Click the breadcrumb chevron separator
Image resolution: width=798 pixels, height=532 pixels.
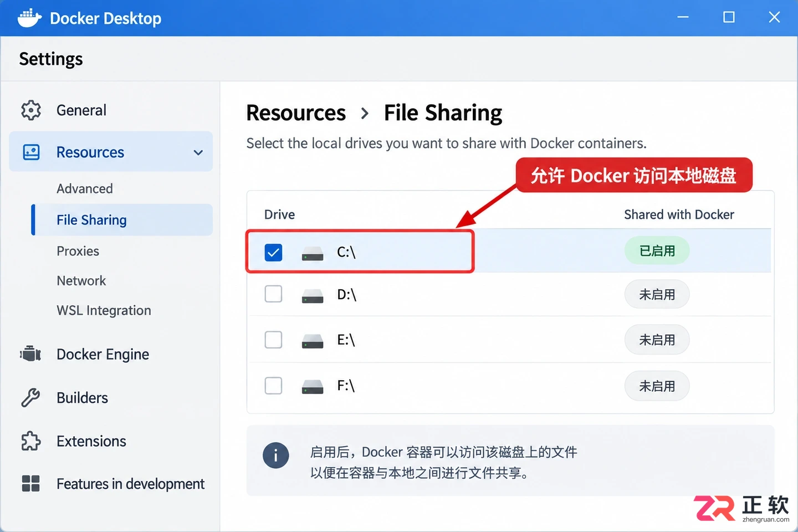click(365, 114)
